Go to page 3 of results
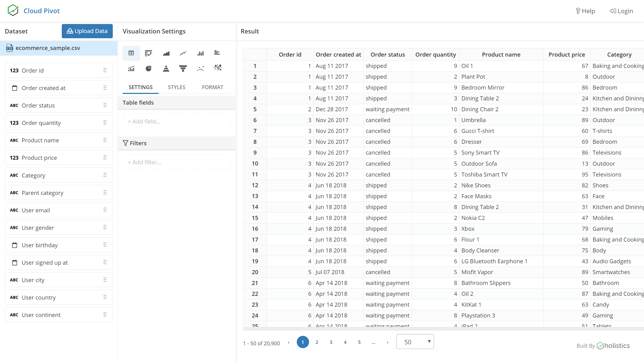This screenshot has height=362, width=644. [x=331, y=342]
